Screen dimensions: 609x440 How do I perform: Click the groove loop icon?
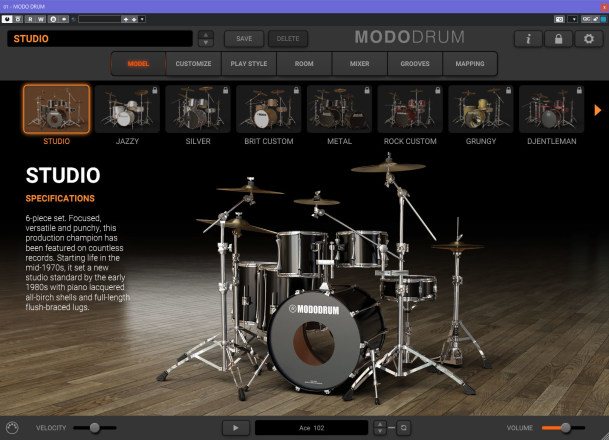pos(403,427)
